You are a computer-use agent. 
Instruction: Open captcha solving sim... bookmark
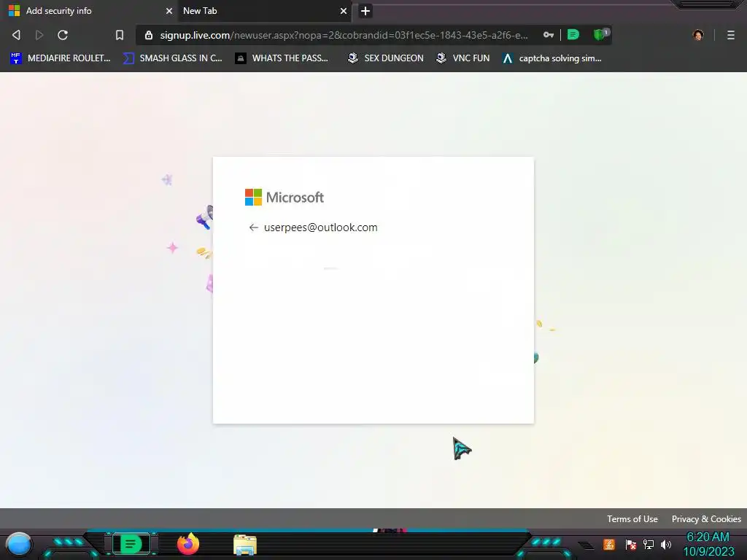(552, 58)
